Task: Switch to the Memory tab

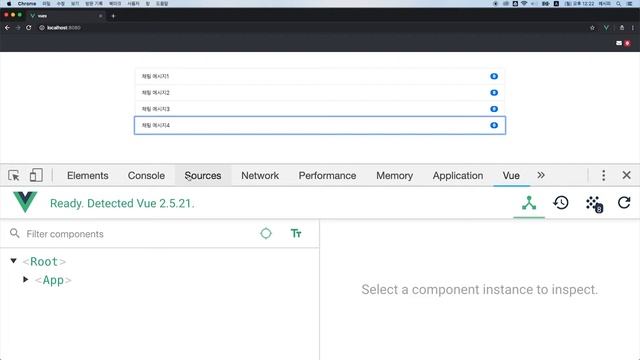Action: [394, 176]
